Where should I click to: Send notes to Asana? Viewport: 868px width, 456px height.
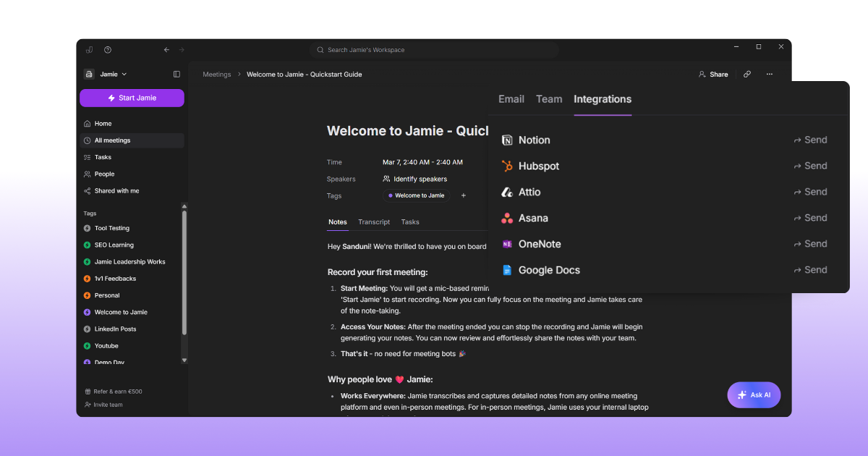810,218
